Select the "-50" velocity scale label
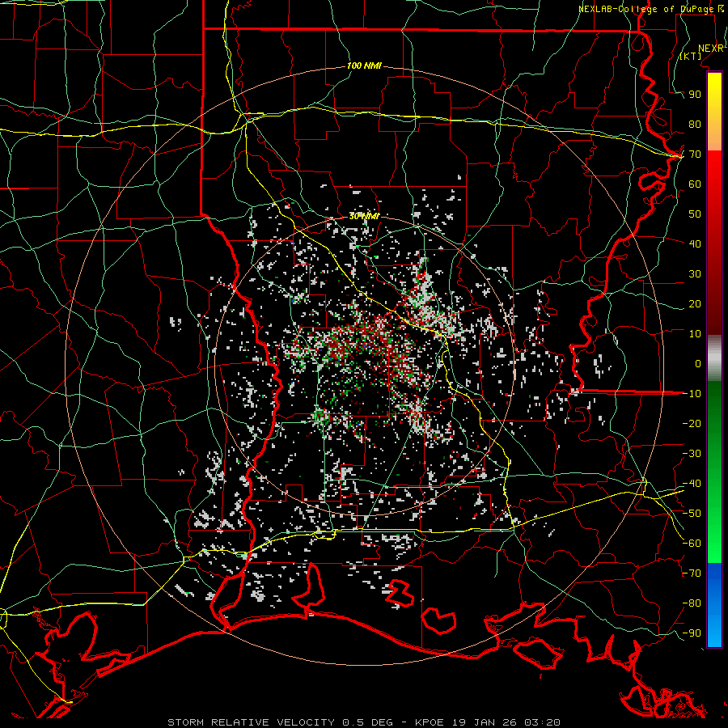This screenshot has height=728, width=728. (692, 514)
